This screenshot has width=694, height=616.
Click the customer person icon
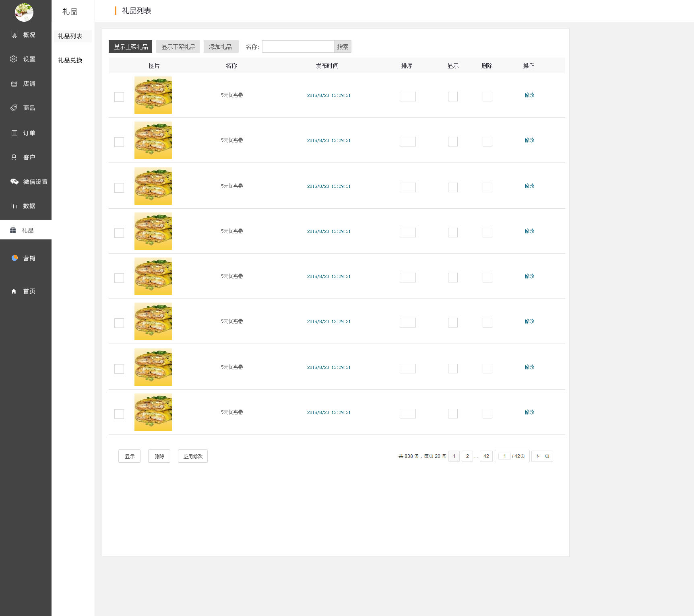14,157
